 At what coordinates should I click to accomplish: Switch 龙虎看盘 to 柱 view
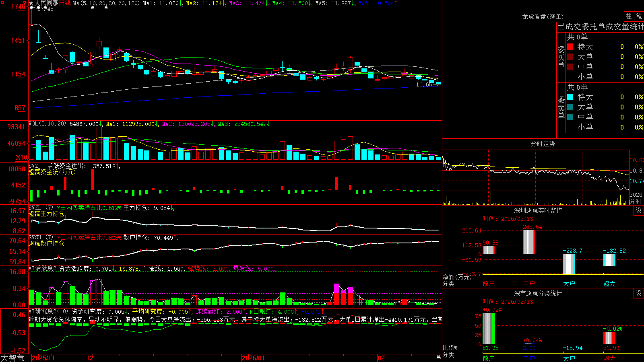(x=629, y=16)
